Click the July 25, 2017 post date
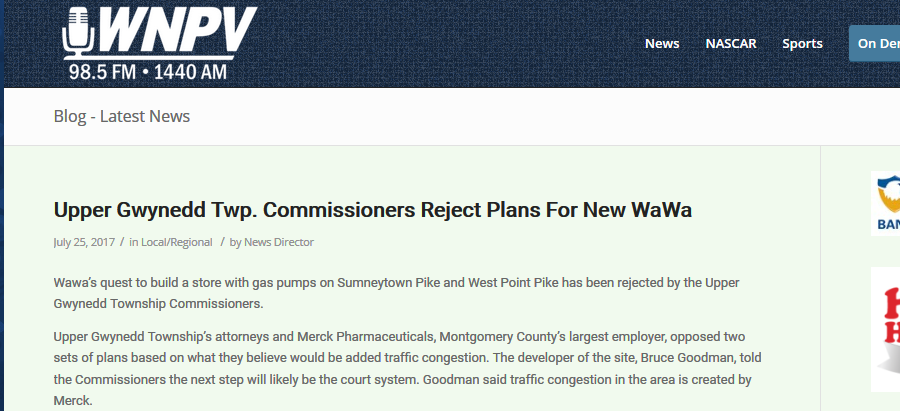Viewport: 900px width, 411px height. 84,242
